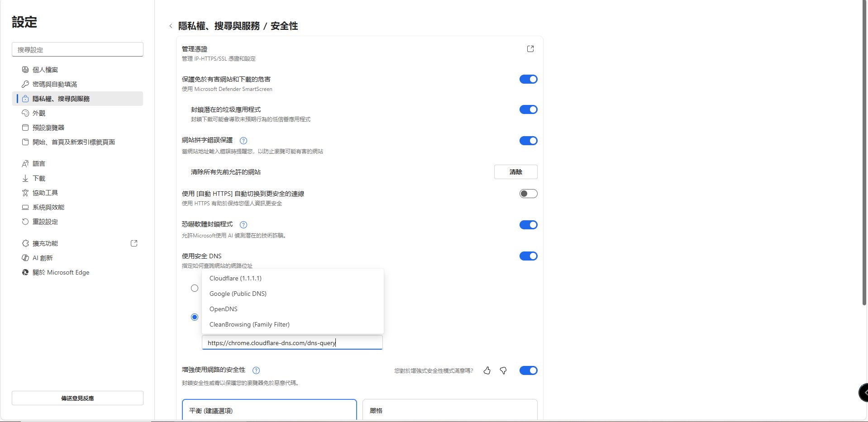Open 密碼與自動填滿 in the sidebar
This screenshot has height=422, width=868.
coord(55,84)
